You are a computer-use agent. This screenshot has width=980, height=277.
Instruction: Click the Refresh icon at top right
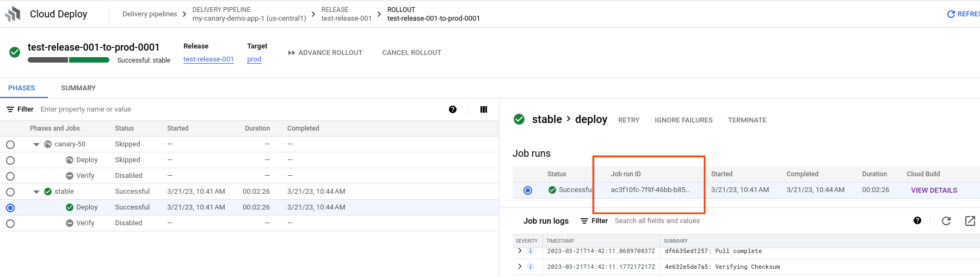951,14
